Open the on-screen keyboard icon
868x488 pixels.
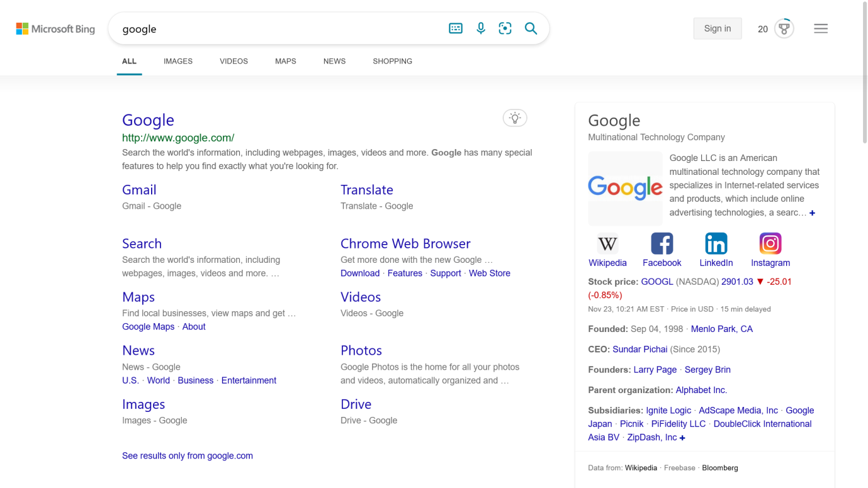tap(456, 28)
